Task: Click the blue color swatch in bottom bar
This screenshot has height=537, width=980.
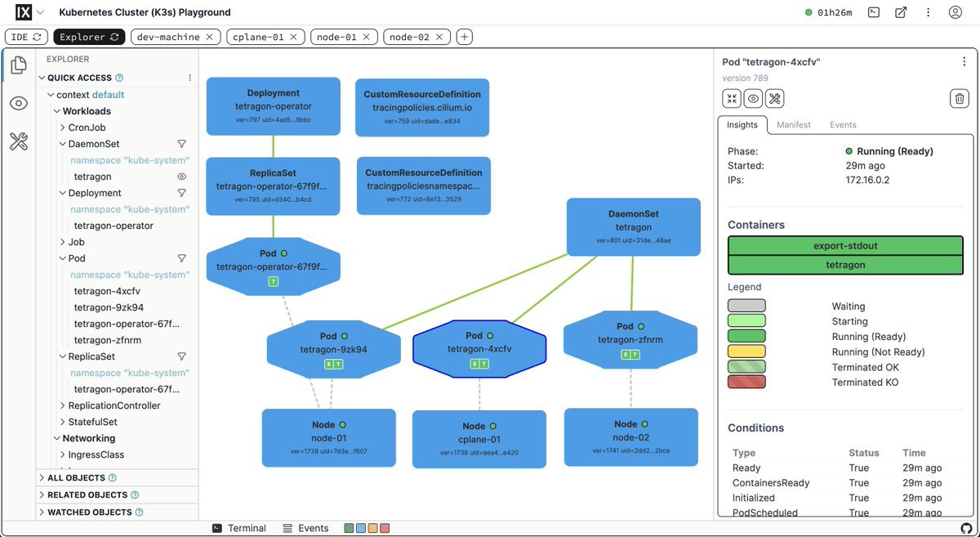Action: pyautogui.click(x=361, y=529)
